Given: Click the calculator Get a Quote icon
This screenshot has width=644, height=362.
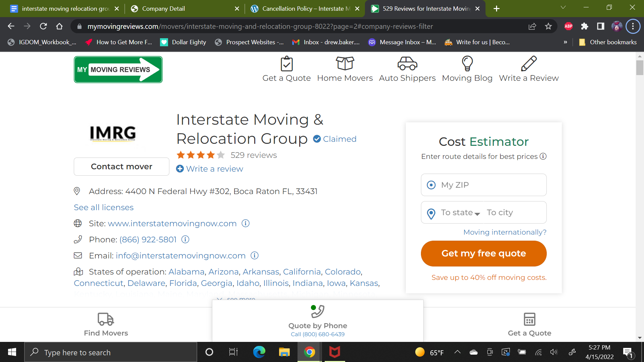Looking at the screenshot, I should click(529, 319).
